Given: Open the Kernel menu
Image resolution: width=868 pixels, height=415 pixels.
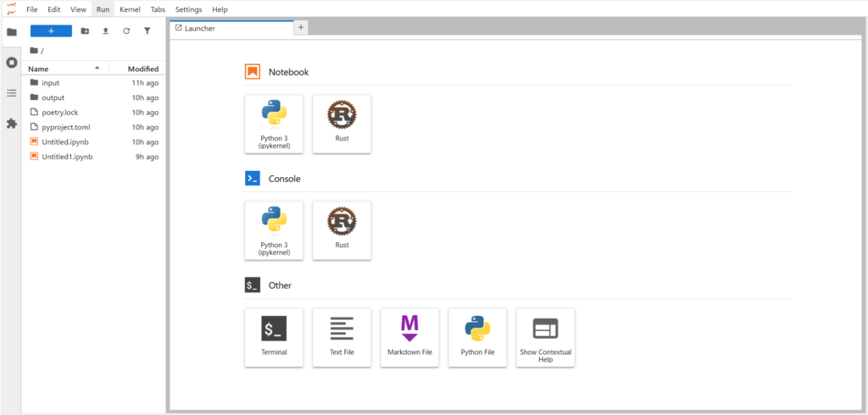Looking at the screenshot, I should click(x=130, y=9).
